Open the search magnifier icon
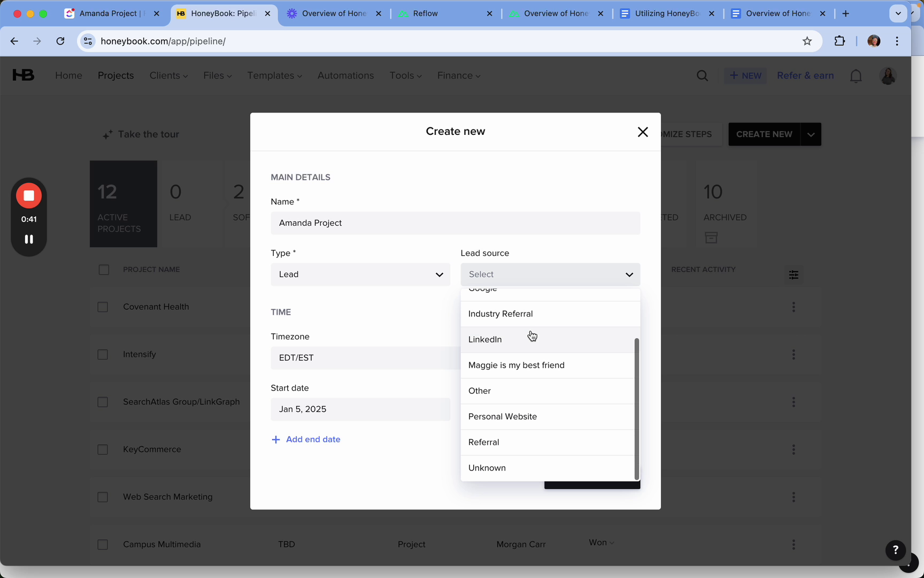 [703, 76]
